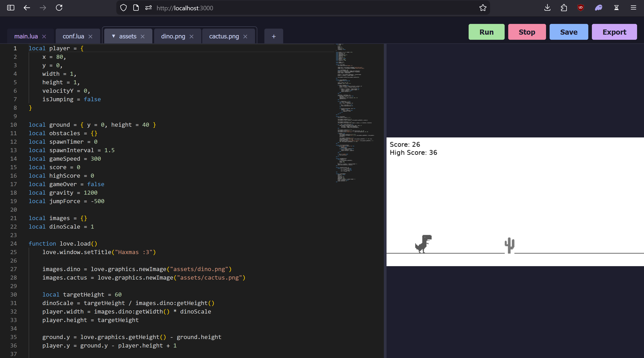Close the main.lua tab
Viewport: 644px width, 358px height.
coord(44,36)
